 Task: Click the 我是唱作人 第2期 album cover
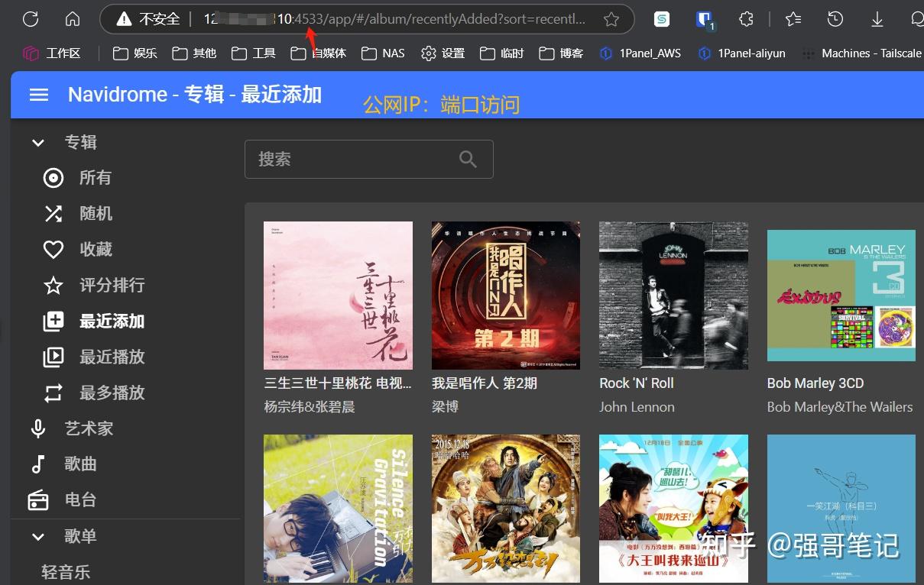coord(505,296)
